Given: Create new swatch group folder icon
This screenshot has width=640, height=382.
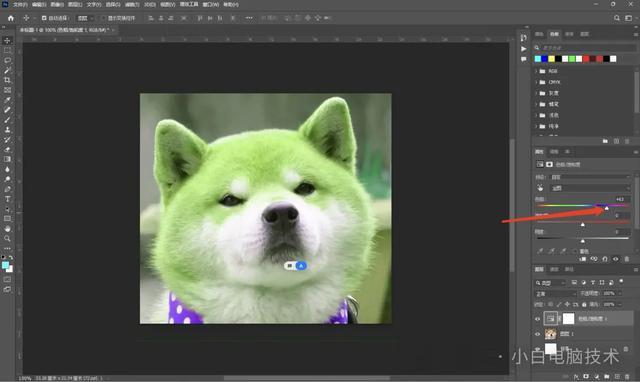Looking at the screenshot, I should (x=605, y=141).
